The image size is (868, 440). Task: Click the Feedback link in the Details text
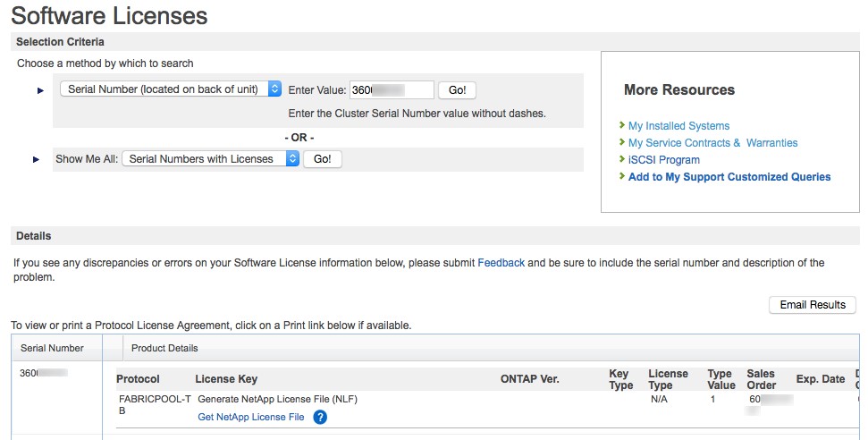coord(501,263)
